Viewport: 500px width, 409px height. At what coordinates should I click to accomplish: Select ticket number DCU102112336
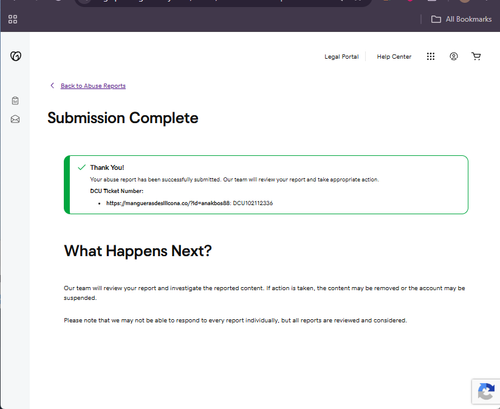tap(253, 203)
